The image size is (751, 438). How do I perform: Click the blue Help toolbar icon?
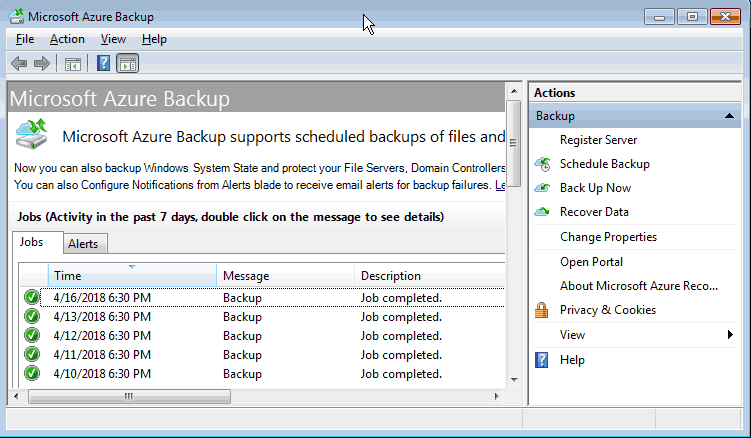(103, 63)
